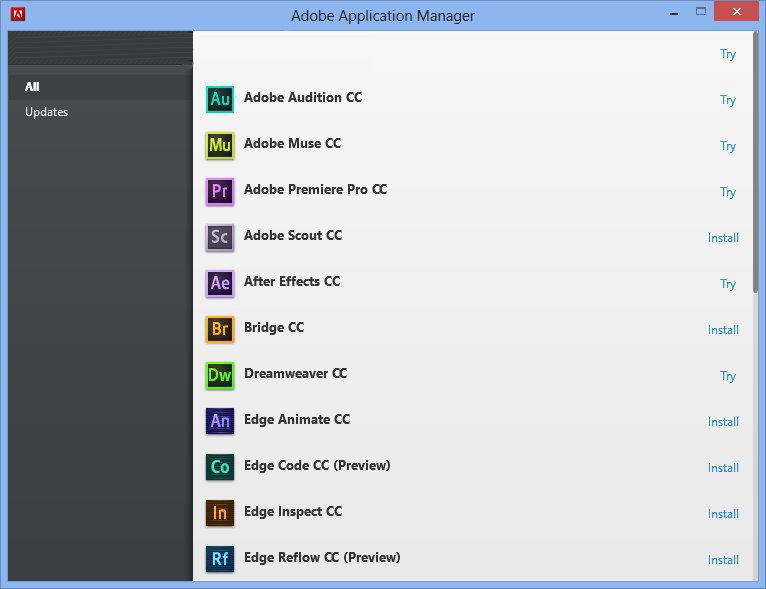The width and height of the screenshot is (766, 589).
Task: Select the Edge Inspect In icon
Action: tap(220, 513)
